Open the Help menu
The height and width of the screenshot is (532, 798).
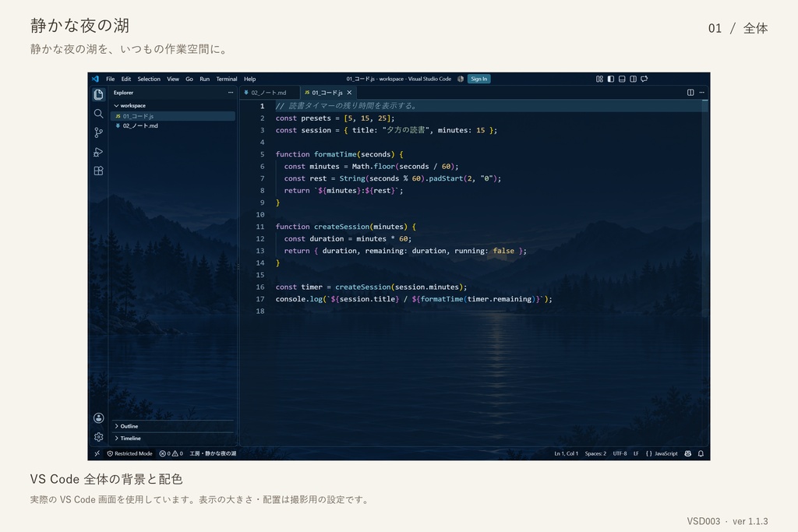coord(250,79)
